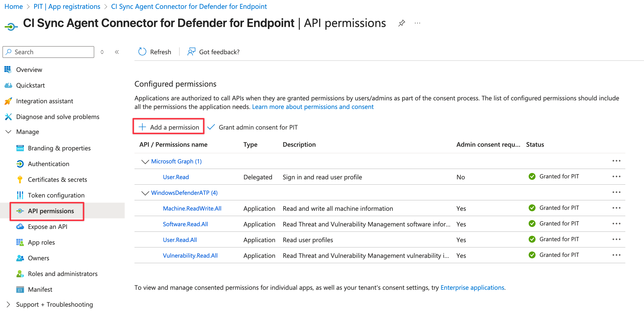Viewport: 644px width, 316px height.
Task: Click the WindowsDefenderATP (4) group link
Action: pyautogui.click(x=185, y=193)
